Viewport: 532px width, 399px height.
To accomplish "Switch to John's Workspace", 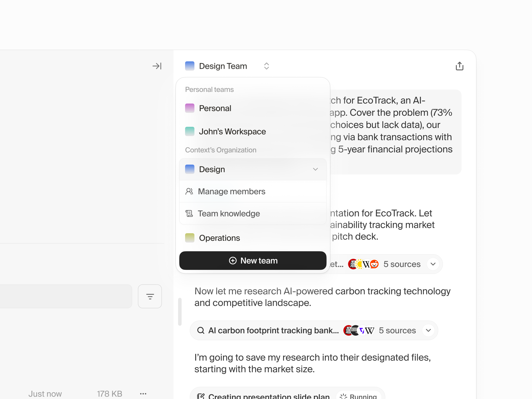I will [x=232, y=131].
